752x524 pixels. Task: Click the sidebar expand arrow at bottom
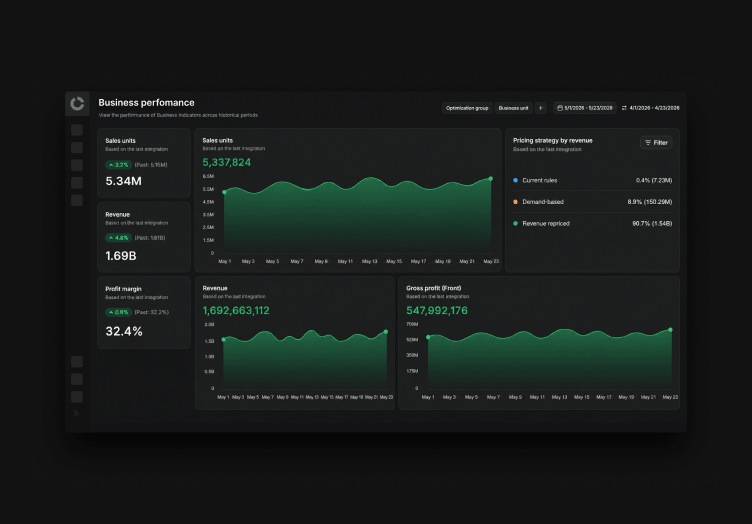point(77,413)
